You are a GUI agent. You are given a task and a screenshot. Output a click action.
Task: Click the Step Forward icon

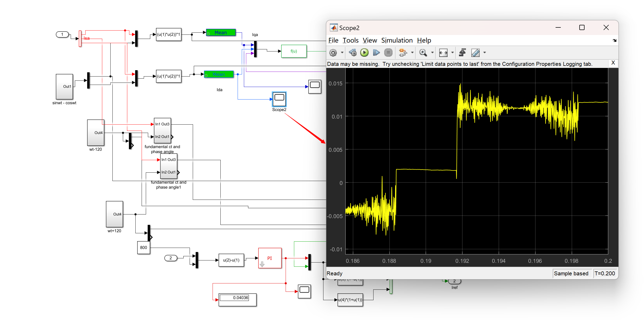[376, 53]
